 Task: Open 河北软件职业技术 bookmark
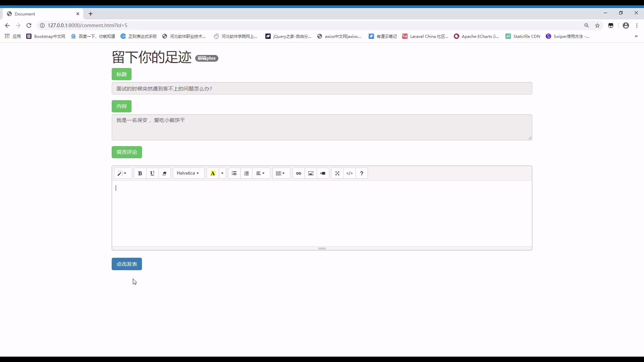[184, 36]
